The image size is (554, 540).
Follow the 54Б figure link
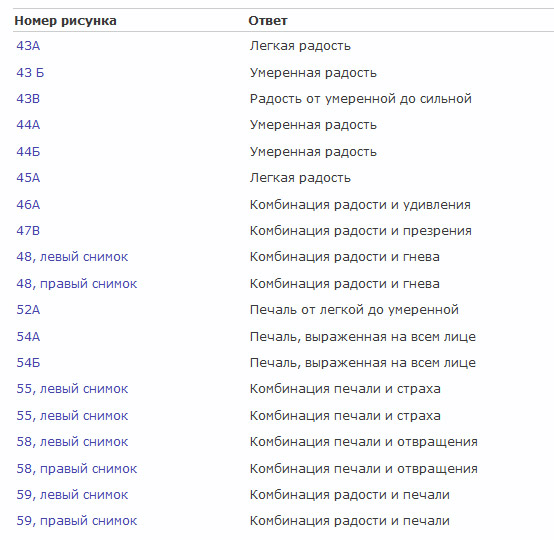pos(28,363)
